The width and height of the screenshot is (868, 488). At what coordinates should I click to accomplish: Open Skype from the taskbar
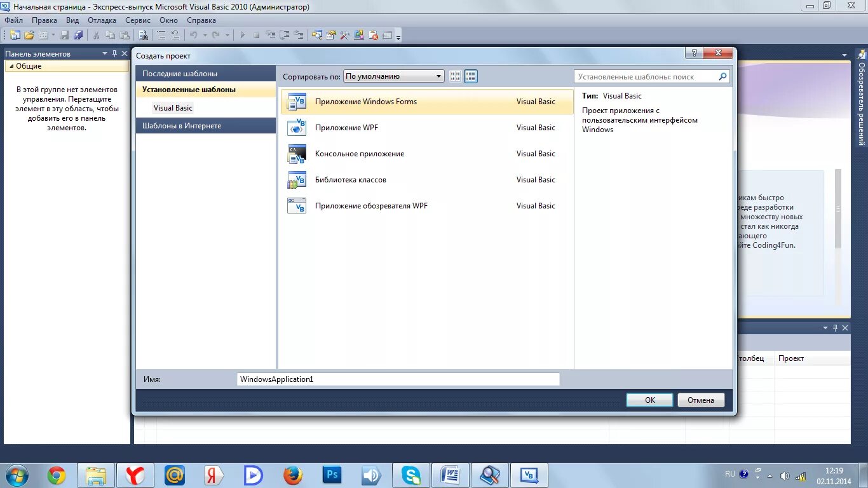click(x=411, y=475)
